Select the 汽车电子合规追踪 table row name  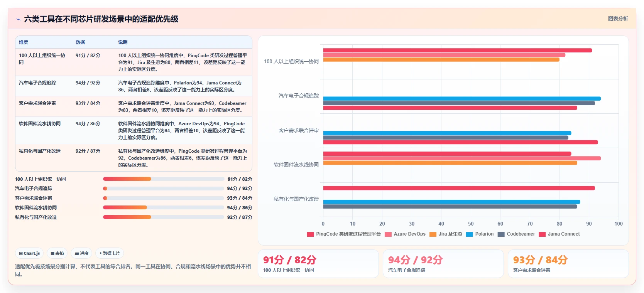tap(37, 83)
